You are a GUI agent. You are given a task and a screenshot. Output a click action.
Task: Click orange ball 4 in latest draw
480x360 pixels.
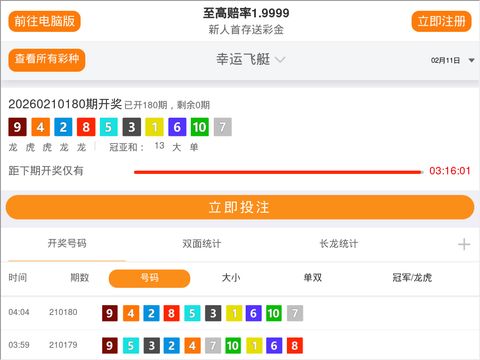[40, 127]
